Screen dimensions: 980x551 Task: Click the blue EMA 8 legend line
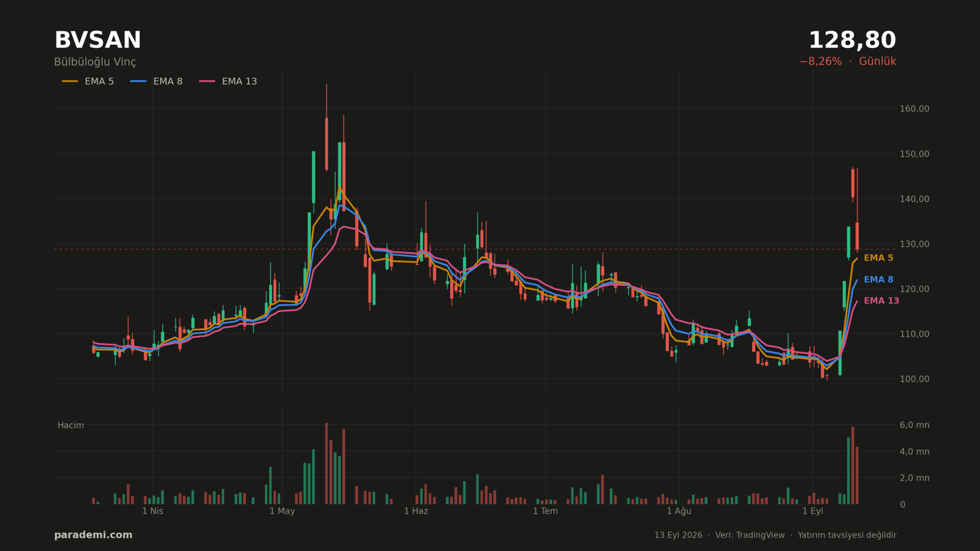coord(138,81)
